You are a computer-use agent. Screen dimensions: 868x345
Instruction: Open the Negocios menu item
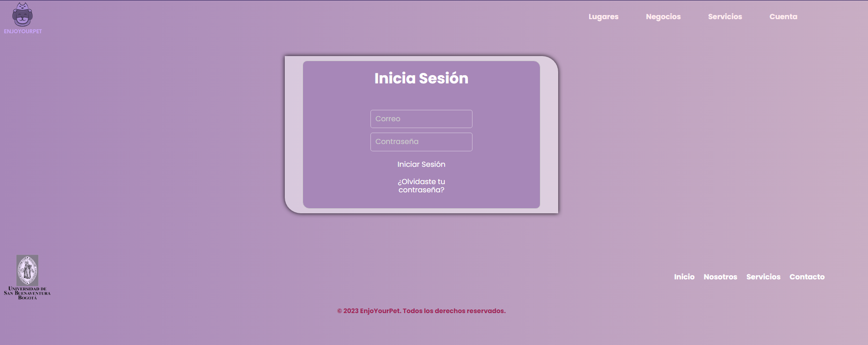tap(663, 16)
